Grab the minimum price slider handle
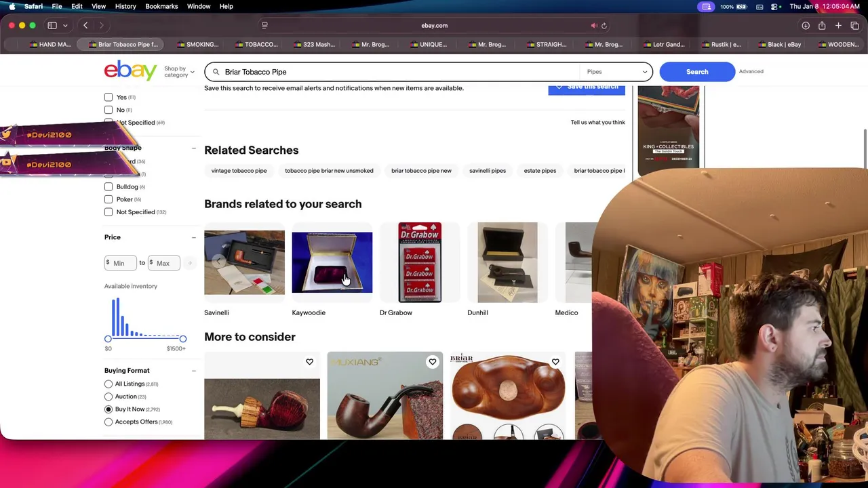Image resolution: width=868 pixels, height=488 pixels. (108, 339)
